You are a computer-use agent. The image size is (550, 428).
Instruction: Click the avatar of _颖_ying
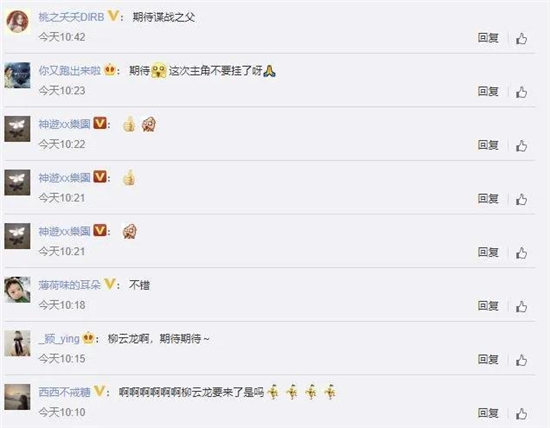(17, 343)
